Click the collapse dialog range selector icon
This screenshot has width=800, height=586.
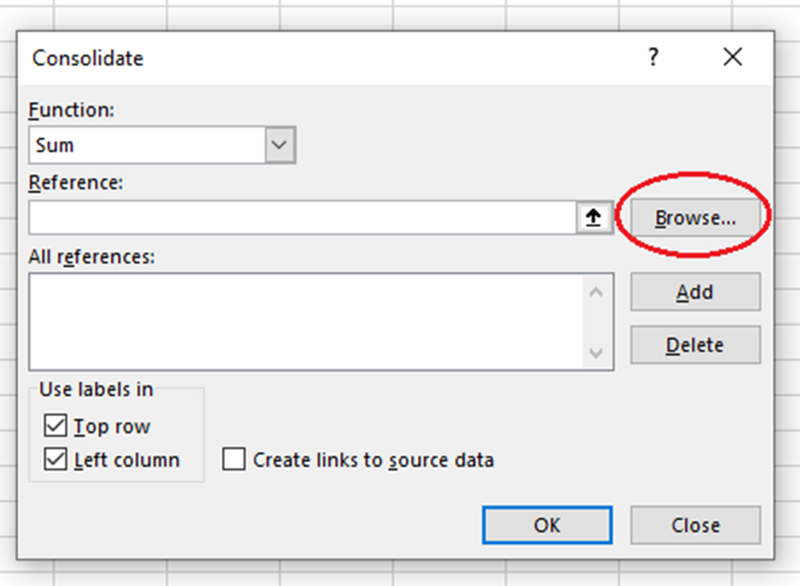pos(594,216)
